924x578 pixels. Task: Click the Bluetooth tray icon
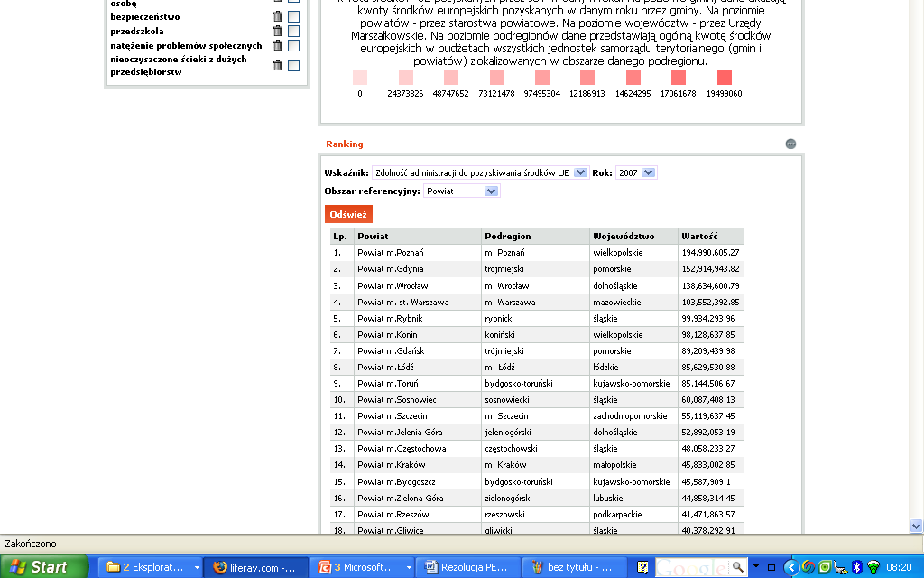[857, 567]
